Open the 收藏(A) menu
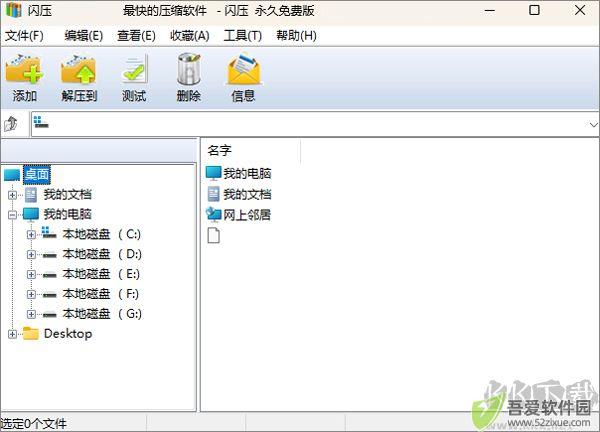The width and height of the screenshot is (600, 432). coord(189,36)
